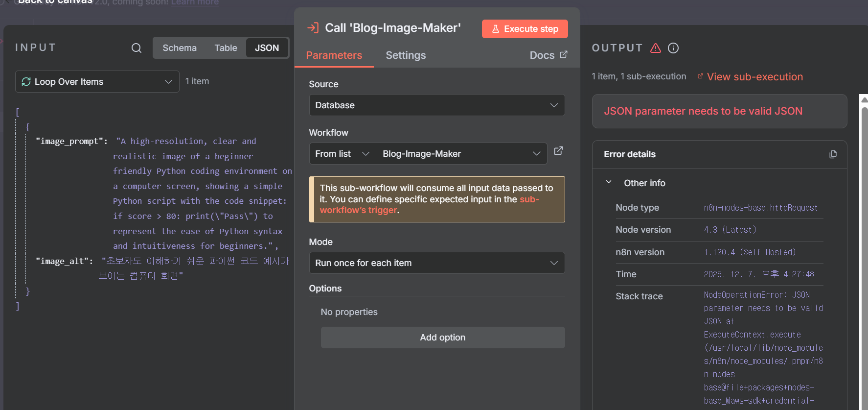Switch input view to Schema

tap(180, 48)
